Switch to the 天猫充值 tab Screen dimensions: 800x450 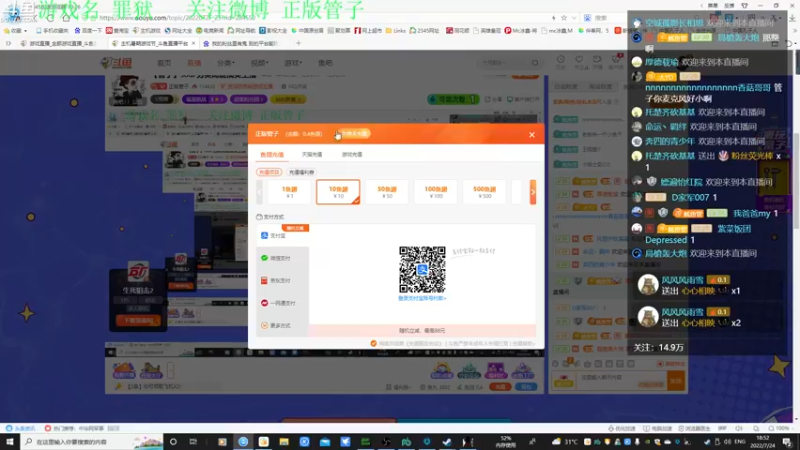[x=312, y=155]
